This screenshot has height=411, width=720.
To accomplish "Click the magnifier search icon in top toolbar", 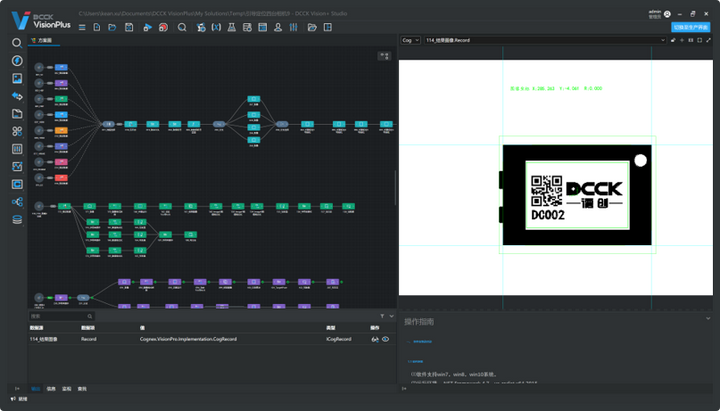I will point(181,27).
